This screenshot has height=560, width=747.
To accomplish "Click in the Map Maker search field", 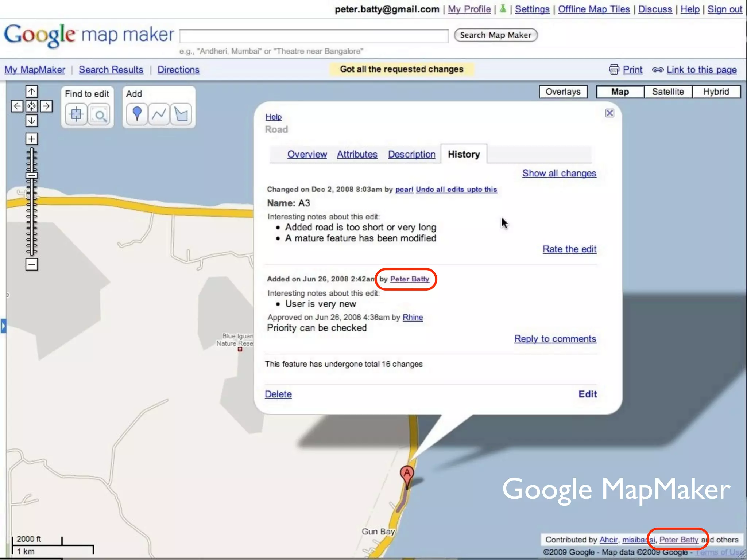I will point(314,36).
